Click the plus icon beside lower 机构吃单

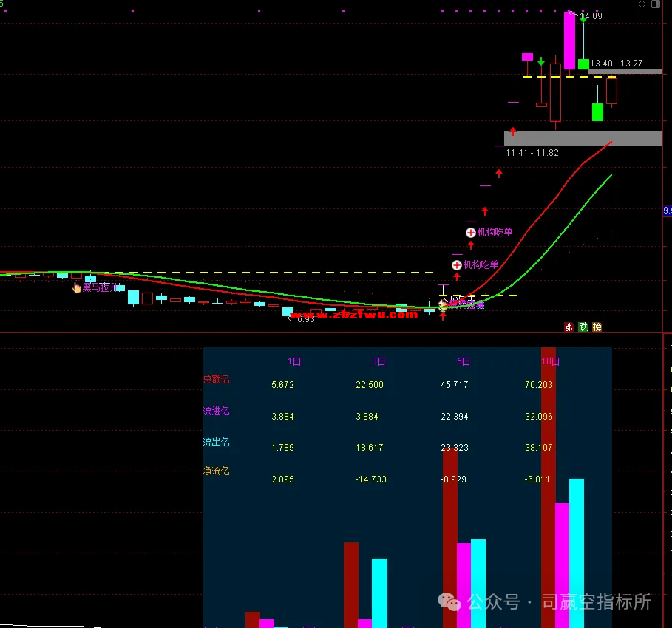coord(457,265)
